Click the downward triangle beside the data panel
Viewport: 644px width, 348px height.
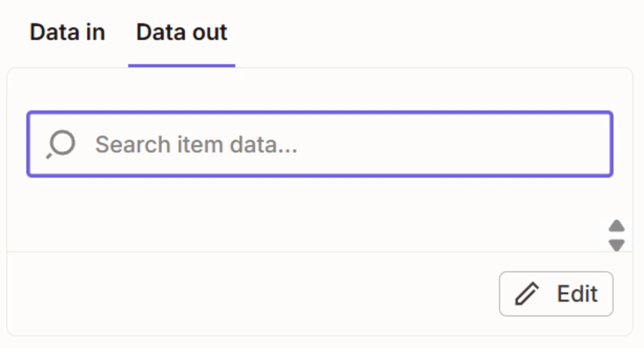[617, 245]
